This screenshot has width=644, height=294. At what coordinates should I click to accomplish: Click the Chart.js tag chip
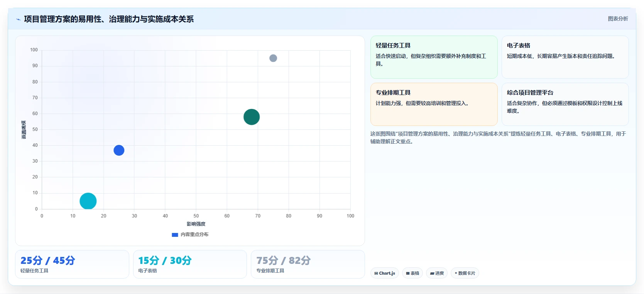point(385,273)
